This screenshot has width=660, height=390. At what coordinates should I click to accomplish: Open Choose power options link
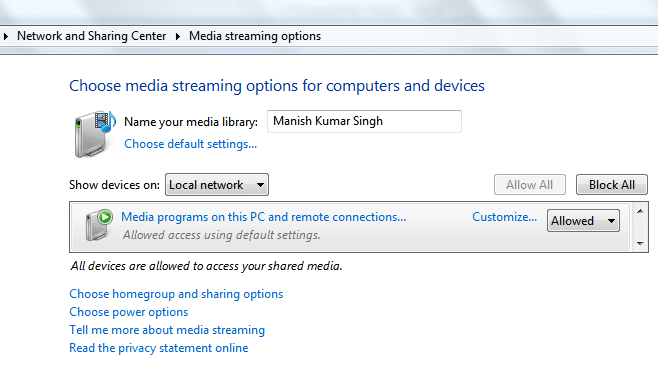click(128, 312)
